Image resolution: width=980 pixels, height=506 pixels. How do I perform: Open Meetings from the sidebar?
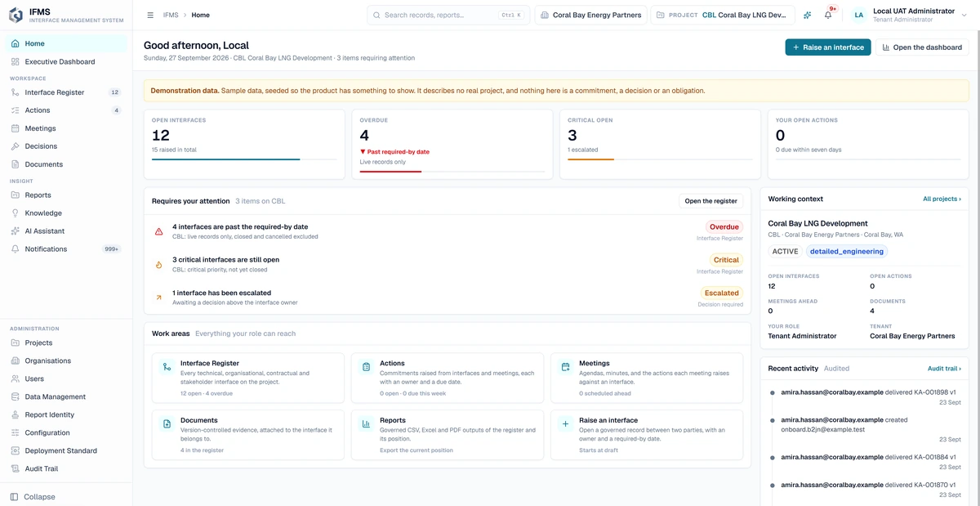[x=66, y=128]
